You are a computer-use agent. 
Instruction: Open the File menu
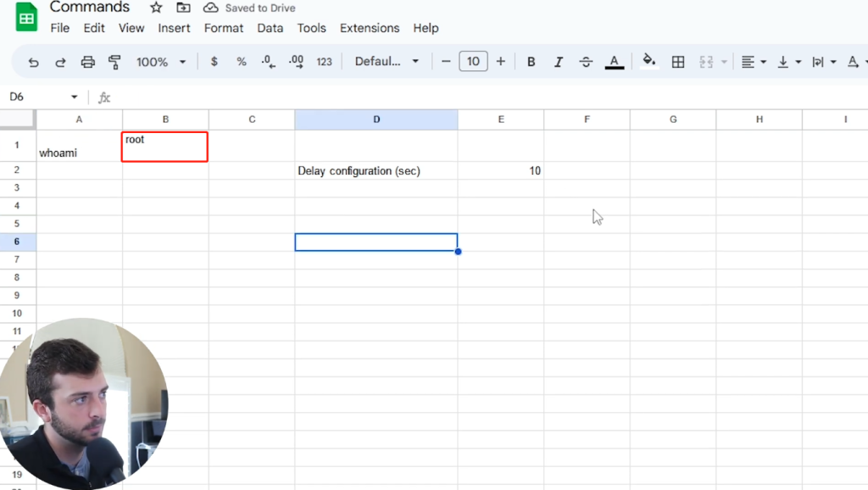click(x=60, y=28)
